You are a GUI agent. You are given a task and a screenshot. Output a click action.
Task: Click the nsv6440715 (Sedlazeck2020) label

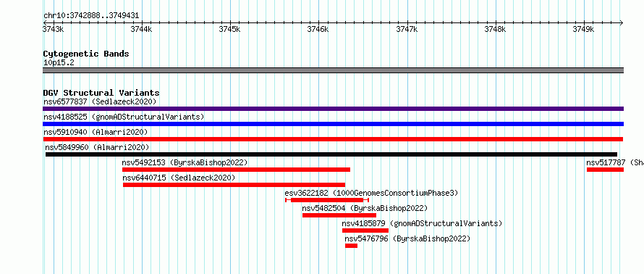[179, 178]
